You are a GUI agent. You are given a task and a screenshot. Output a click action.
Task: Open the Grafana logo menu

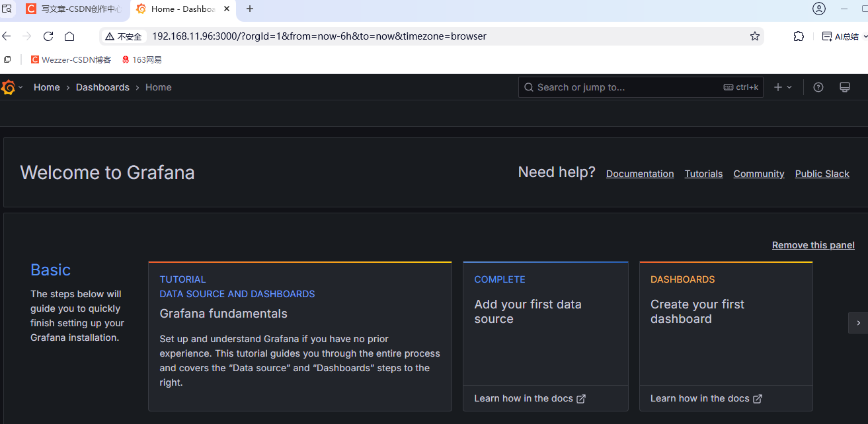click(9, 87)
